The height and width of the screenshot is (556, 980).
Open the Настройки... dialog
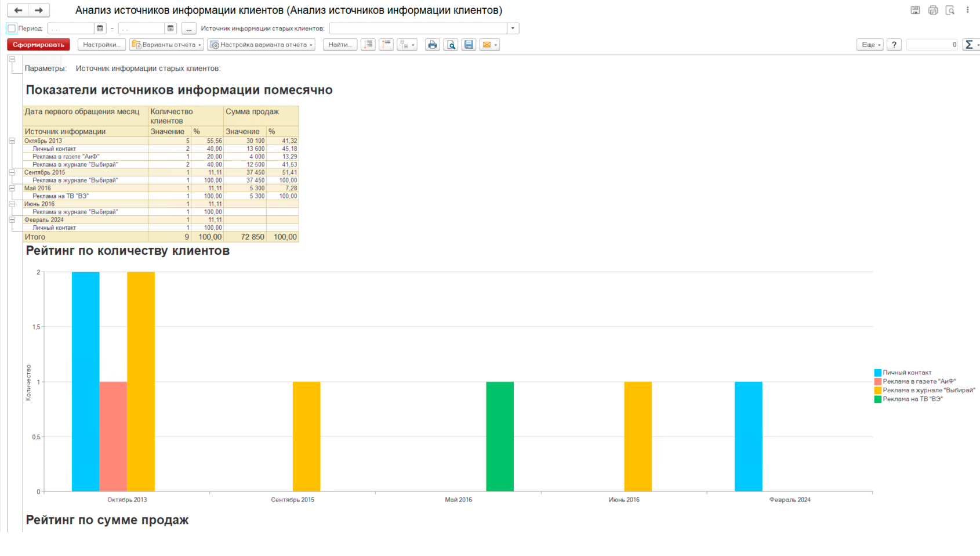[x=101, y=45]
